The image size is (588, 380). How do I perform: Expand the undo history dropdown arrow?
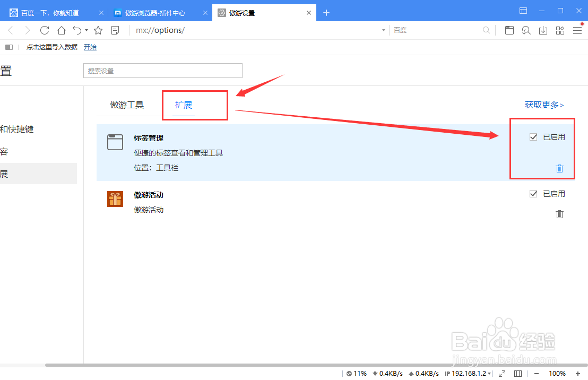pyautogui.click(x=87, y=30)
